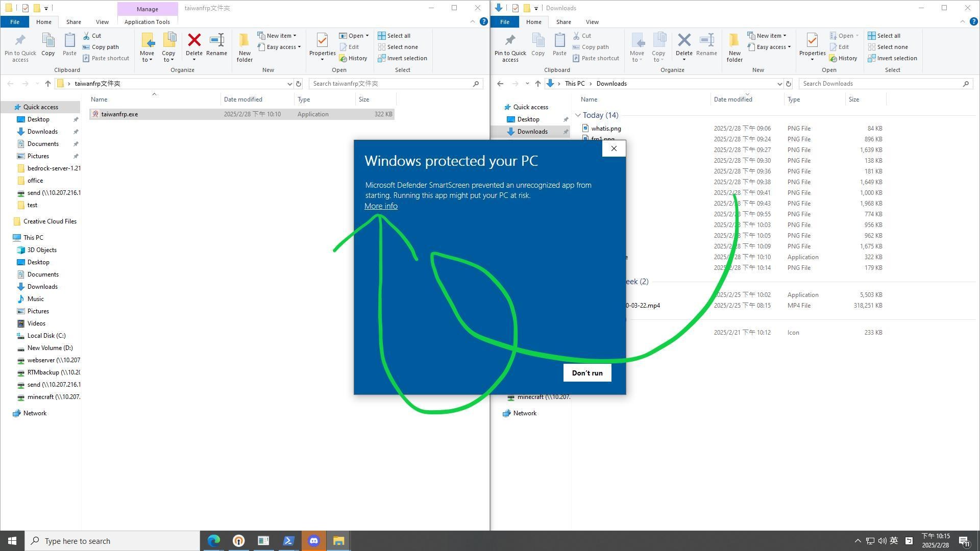This screenshot has width=980, height=551.
Task: Click Select all in Downloads window
Action: click(884, 36)
